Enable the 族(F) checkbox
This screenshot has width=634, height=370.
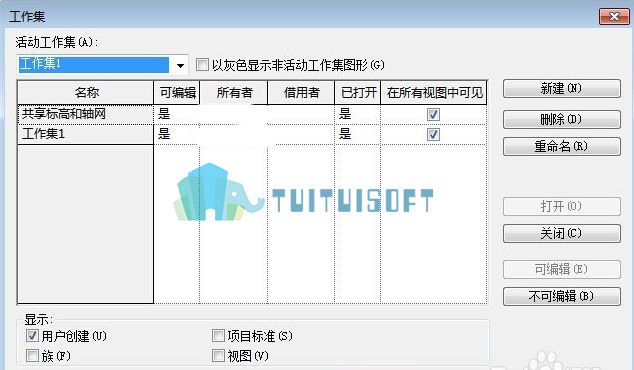pyautogui.click(x=32, y=356)
